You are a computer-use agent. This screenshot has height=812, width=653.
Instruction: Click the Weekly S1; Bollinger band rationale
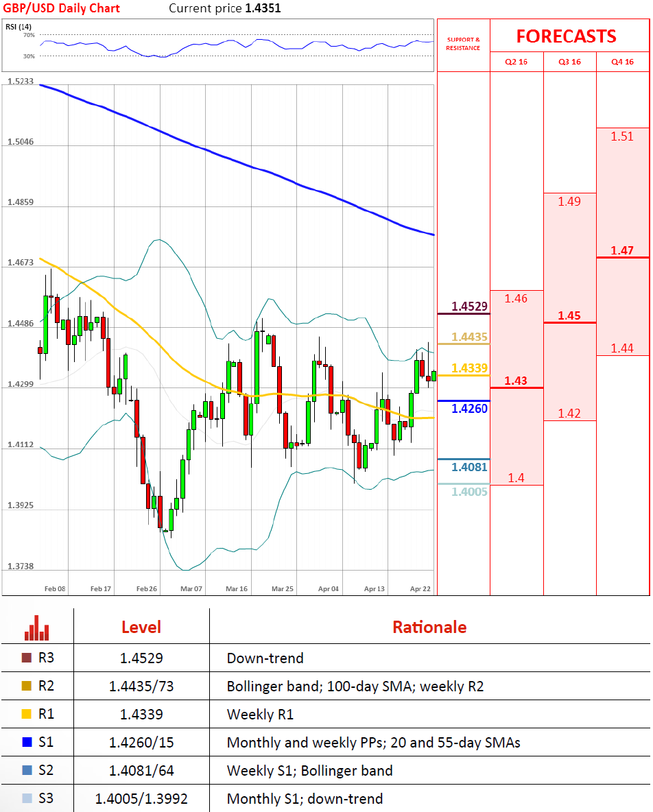point(309,771)
